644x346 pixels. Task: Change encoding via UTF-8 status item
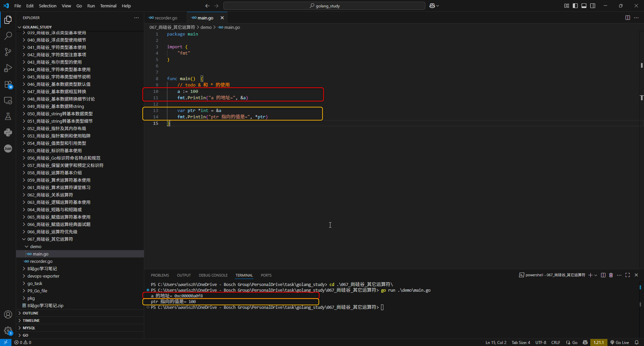pos(541,342)
